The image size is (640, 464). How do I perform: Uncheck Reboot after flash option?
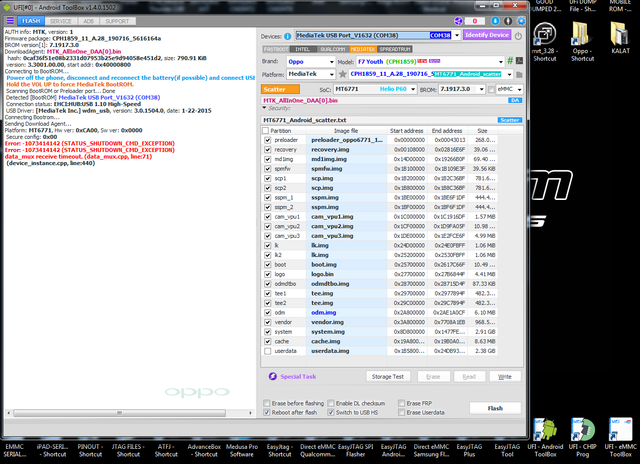point(267,412)
